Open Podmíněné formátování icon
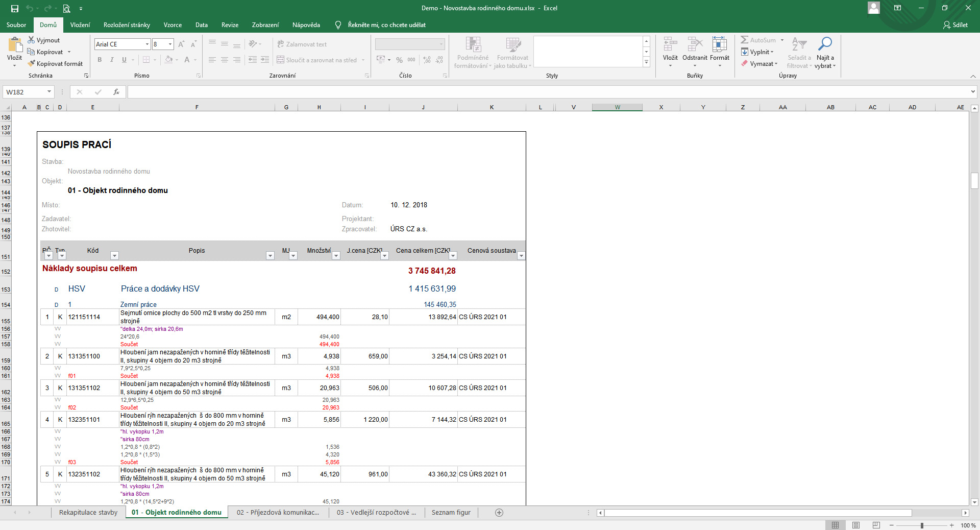The width and height of the screenshot is (980, 530). (473, 45)
